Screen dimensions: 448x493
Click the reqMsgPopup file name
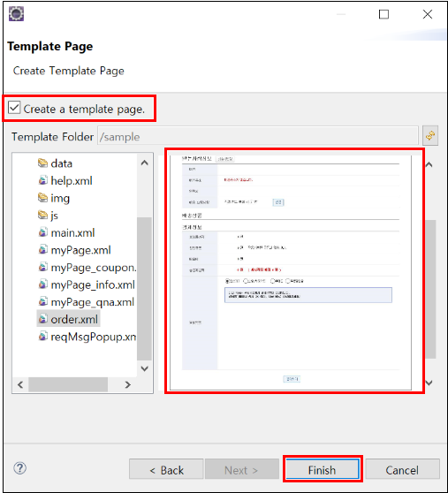[94, 337]
